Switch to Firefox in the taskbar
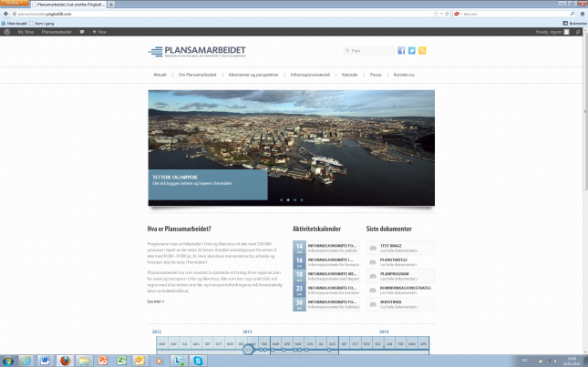Image resolution: width=588 pixels, height=367 pixels. point(65,361)
